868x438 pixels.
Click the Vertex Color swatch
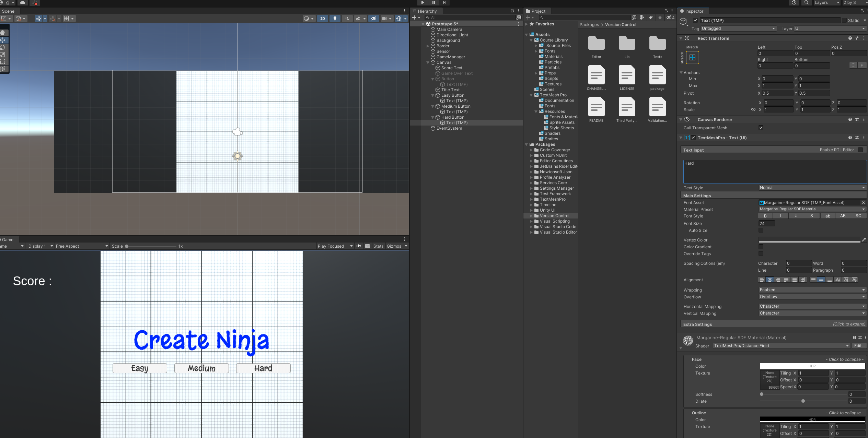click(x=809, y=240)
